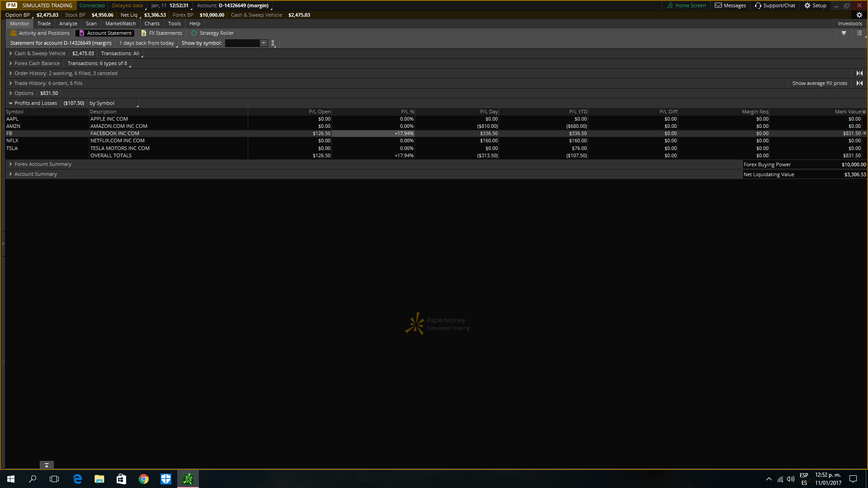Screen dimensions: 868x488
Task: Collapse the Profits and Losses section
Action: point(10,103)
